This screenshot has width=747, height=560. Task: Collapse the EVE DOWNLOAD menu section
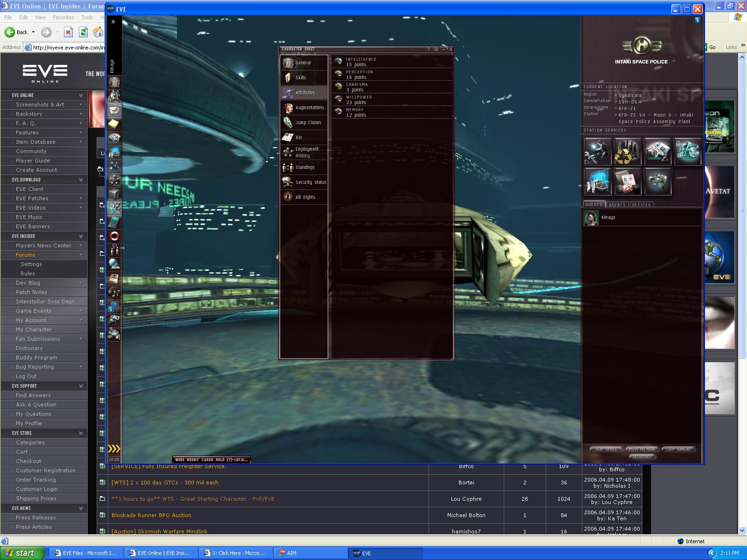(x=81, y=180)
